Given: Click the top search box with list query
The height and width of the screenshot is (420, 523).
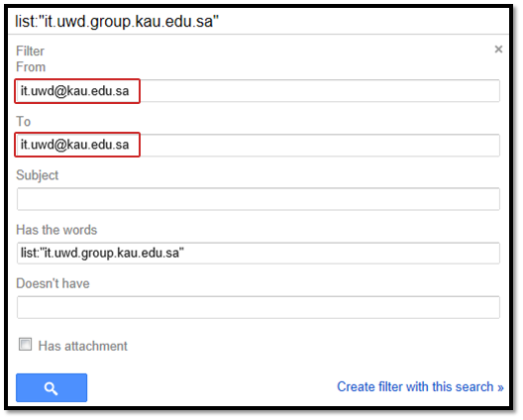Looking at the screenshot, I should point(259,22).
